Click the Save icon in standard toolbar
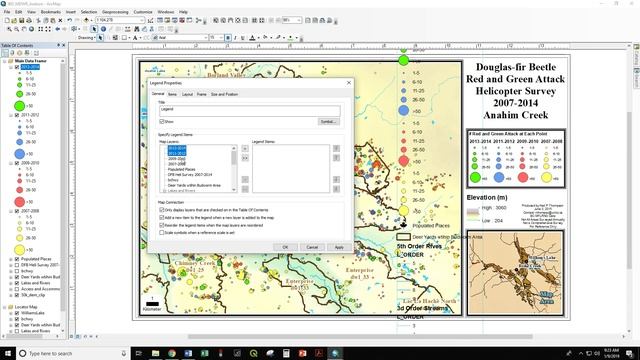This screenshot has height=360, width=640. tap(22, 20)
